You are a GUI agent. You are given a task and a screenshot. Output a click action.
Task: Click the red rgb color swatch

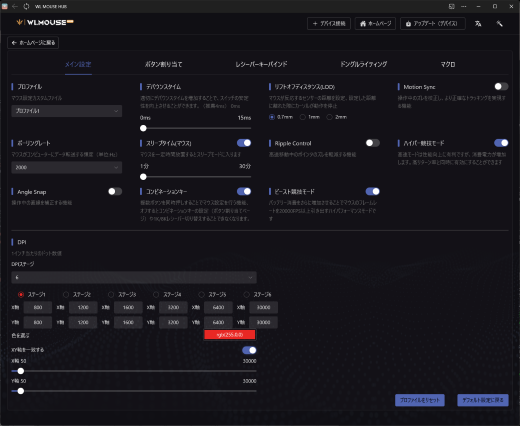230,335
